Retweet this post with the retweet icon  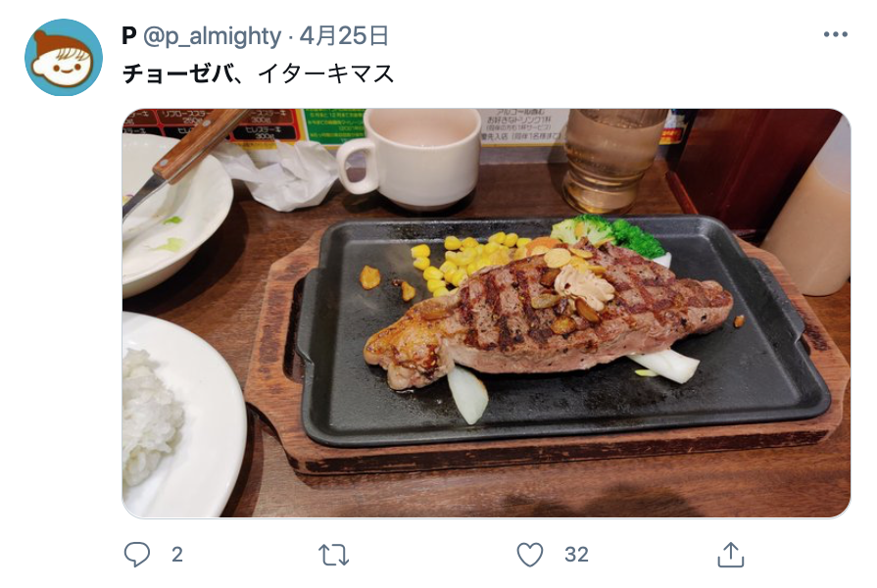point(333,555)
